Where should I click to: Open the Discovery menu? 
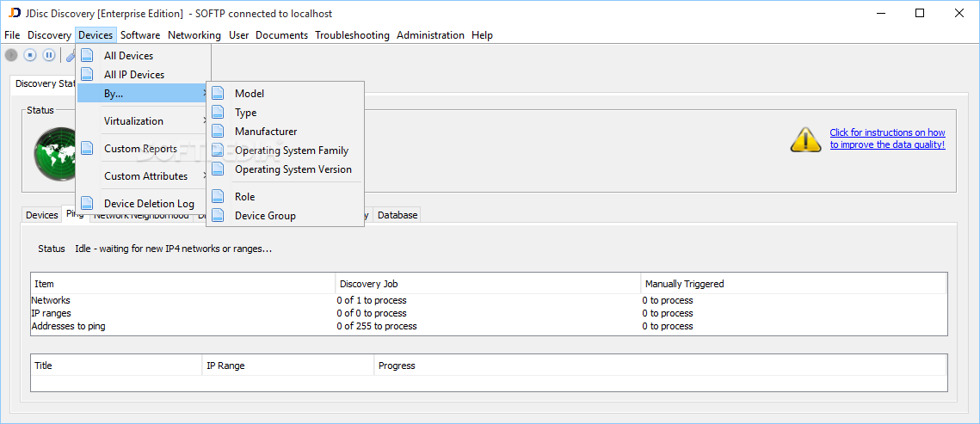49,35
